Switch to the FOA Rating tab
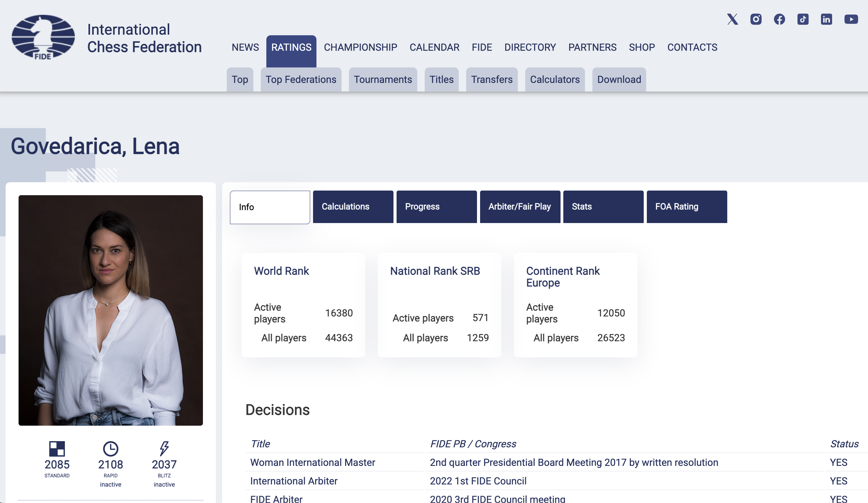Viewport: 868px width, 503px height. (687, 207)
